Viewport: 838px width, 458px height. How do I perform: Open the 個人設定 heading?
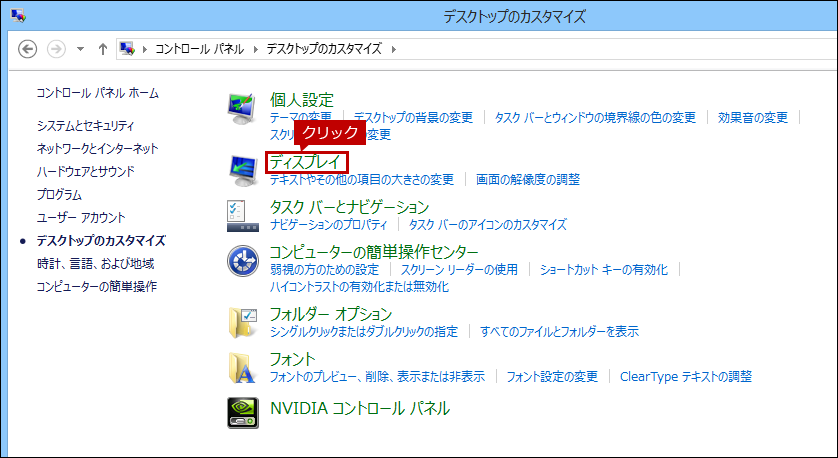click(301, 99)
